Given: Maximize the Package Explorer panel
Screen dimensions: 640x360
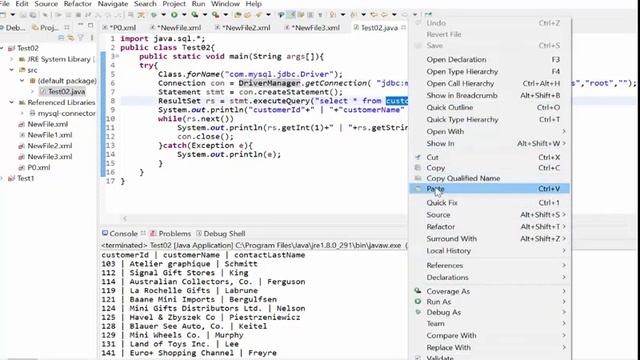Looking at the screenshot, I should tap(90, 25).
